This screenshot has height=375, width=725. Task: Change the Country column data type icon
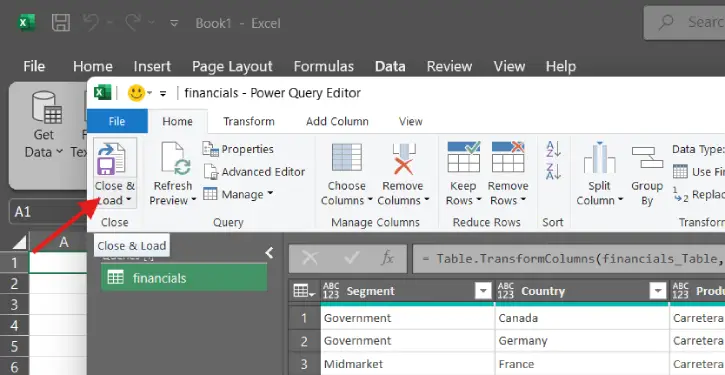506,291
